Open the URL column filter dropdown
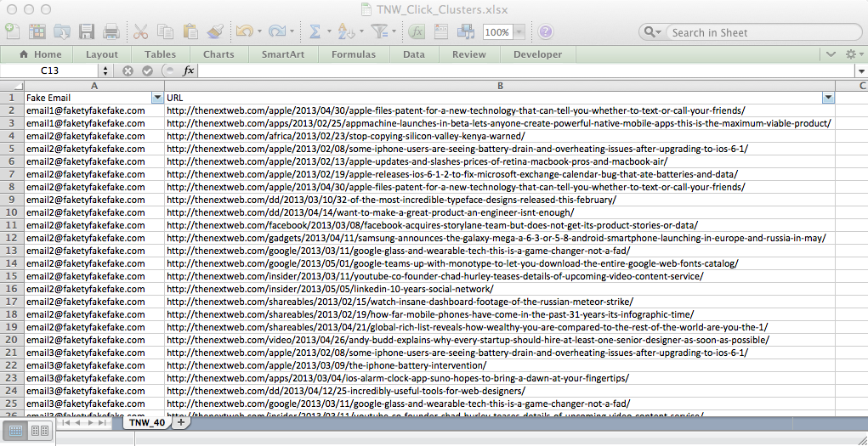This screenshot has width=868, height=446. [828, 98]
